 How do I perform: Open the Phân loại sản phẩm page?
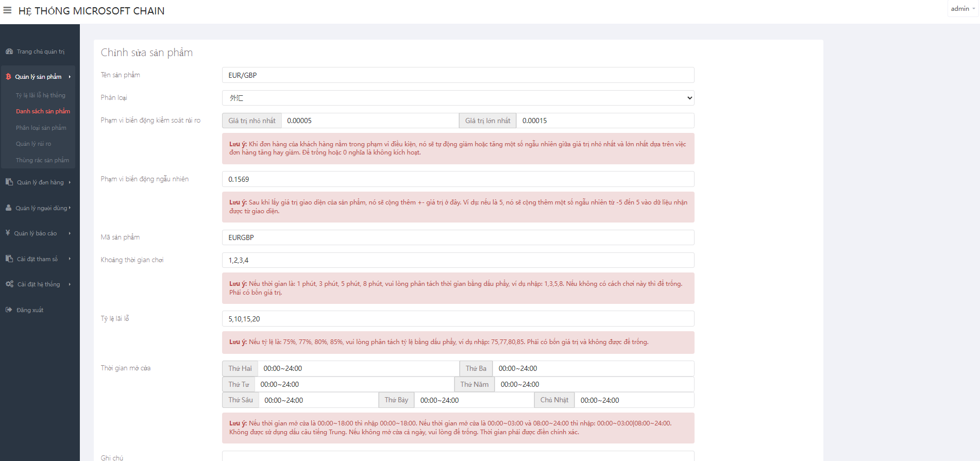click(41, 128)
